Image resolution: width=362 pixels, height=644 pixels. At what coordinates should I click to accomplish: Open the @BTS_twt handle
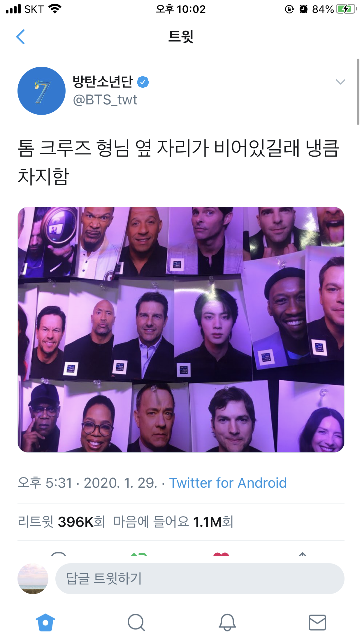tap(105, 100)
